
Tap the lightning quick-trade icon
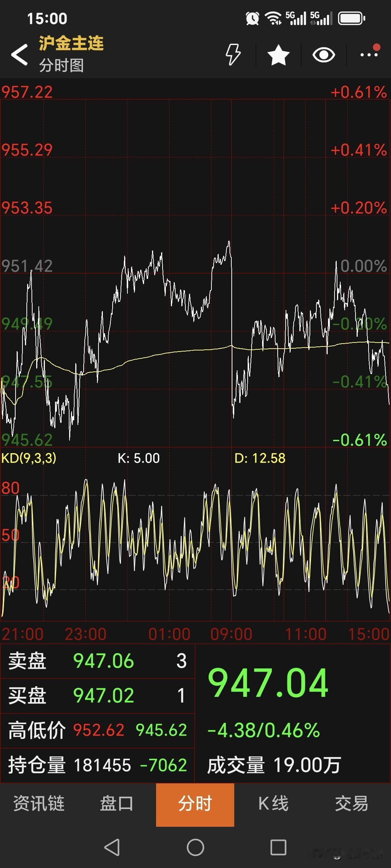tap(233, 55)
